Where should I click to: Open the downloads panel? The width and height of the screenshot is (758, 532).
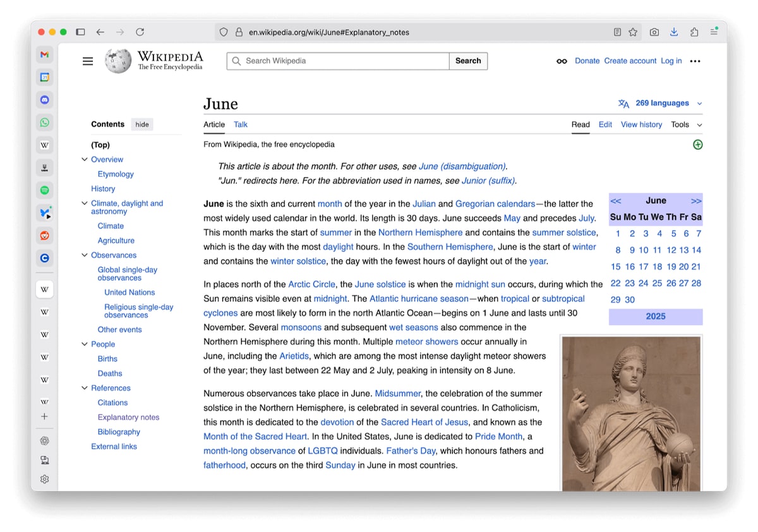pos(674,32)
